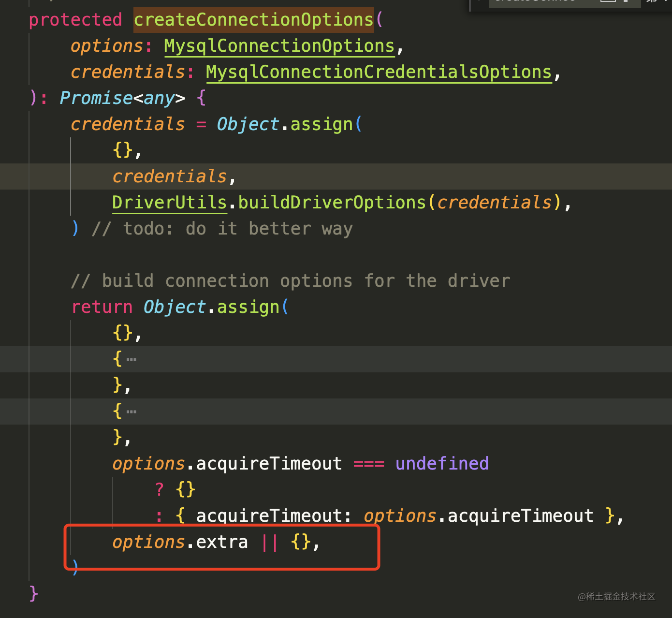
Task: Click the 'build connection options for the driver' comment
Action: tap(291, 281)
